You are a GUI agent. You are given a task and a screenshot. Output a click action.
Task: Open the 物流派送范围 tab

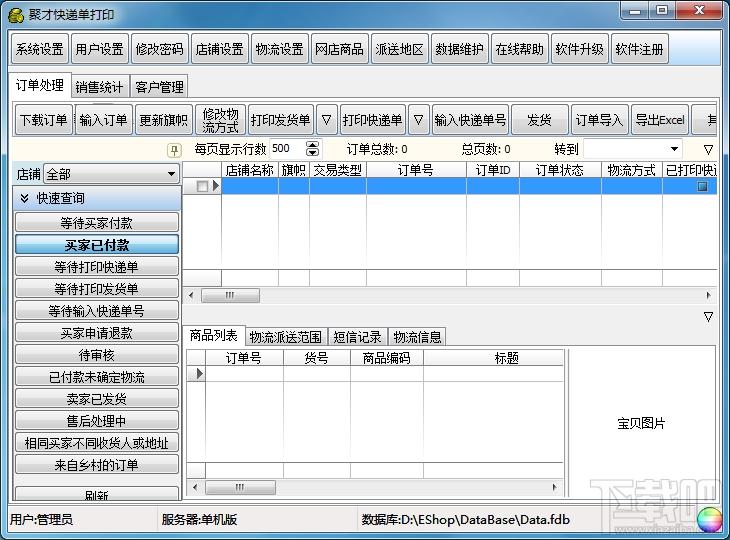(x=286, y=337)
